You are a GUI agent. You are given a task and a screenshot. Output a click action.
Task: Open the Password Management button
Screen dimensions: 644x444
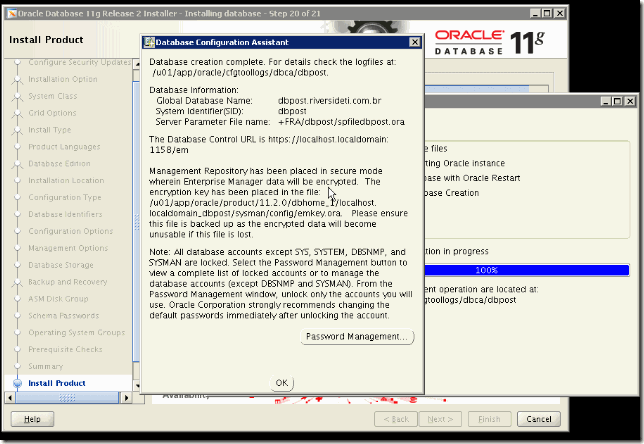pos(357,337)
